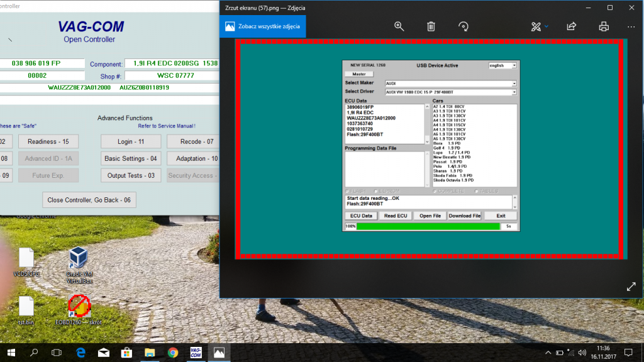This screenshot has height=362, width=644.
Task: Click 'Advanced Functions' heading in VAG-COM
Action: [x=125, y=118]
